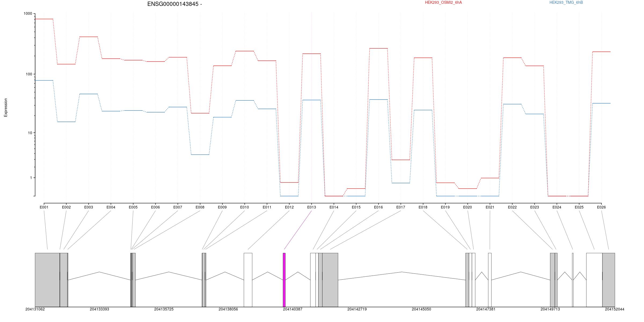Click genomic coordinate 204149713
The width and height of the screenshot is (644, 322).
550,309
